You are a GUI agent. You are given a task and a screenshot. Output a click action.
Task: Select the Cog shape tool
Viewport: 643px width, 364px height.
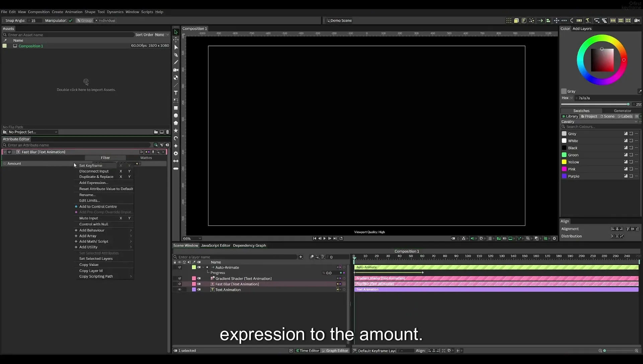point(176,153)
